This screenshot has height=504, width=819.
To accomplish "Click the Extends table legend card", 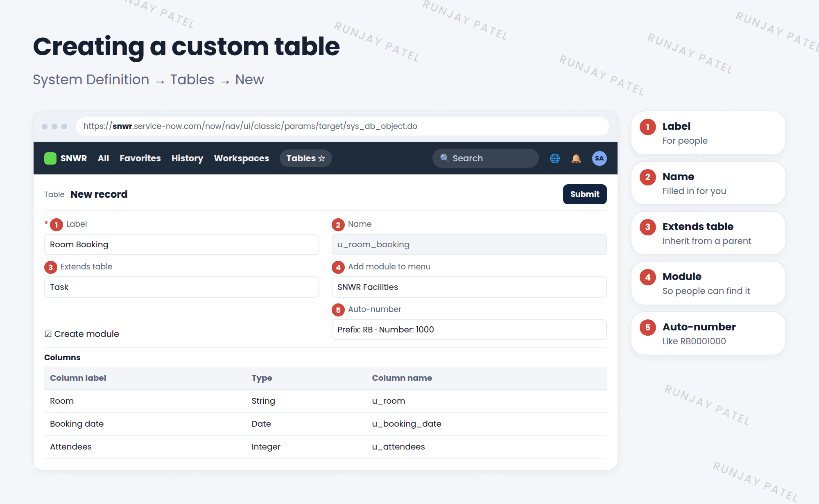I will 708,233.
